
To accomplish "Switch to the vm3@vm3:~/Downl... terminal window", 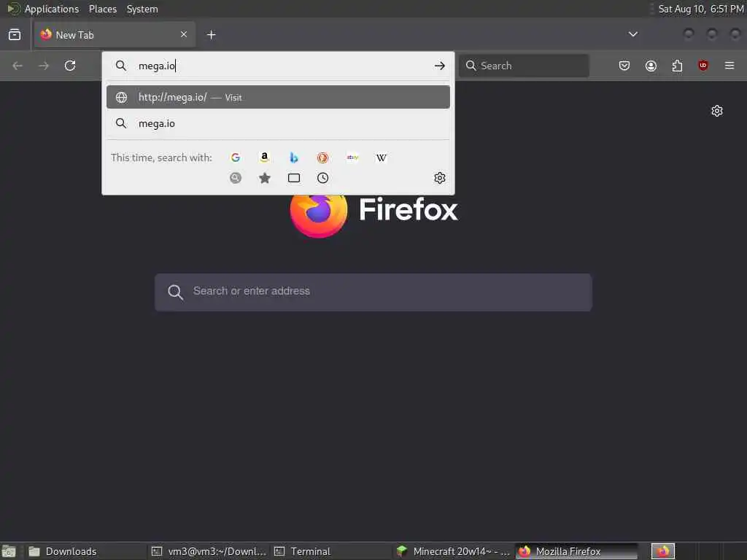I will [209, 551].
